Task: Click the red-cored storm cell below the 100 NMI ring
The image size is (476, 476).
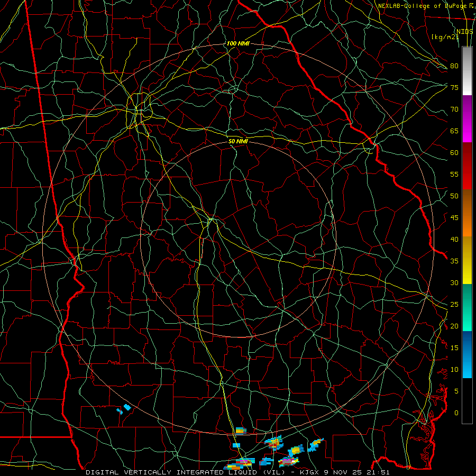Action: [274, 443]
